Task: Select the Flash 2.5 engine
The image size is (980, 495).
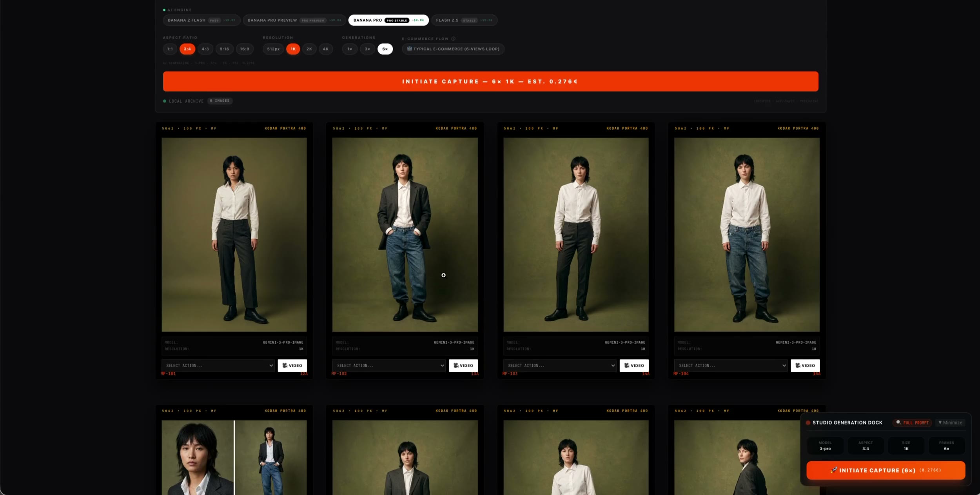Action: click(x=464, y=20)
